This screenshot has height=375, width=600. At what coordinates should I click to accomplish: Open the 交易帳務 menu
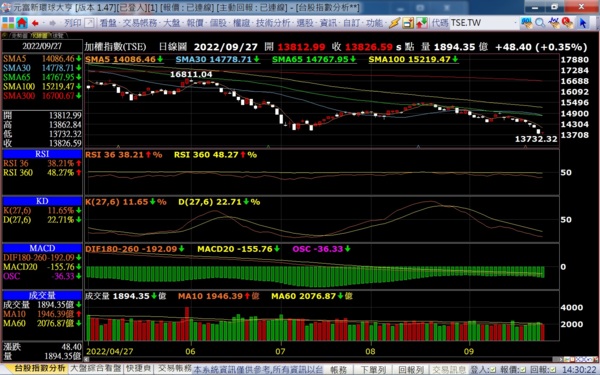(x=140, y=23)
